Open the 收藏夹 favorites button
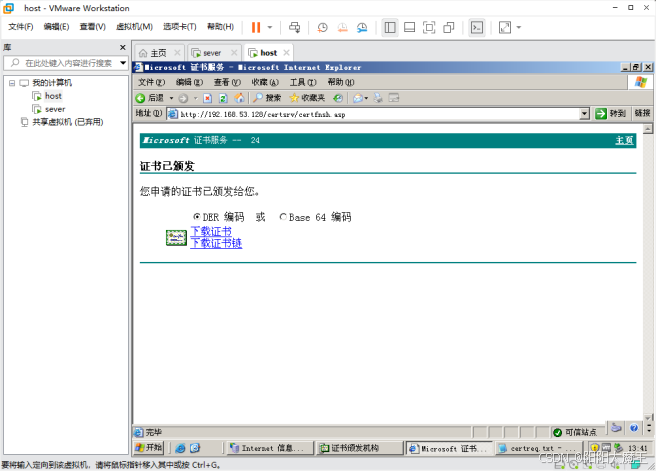 coord(307,98)
